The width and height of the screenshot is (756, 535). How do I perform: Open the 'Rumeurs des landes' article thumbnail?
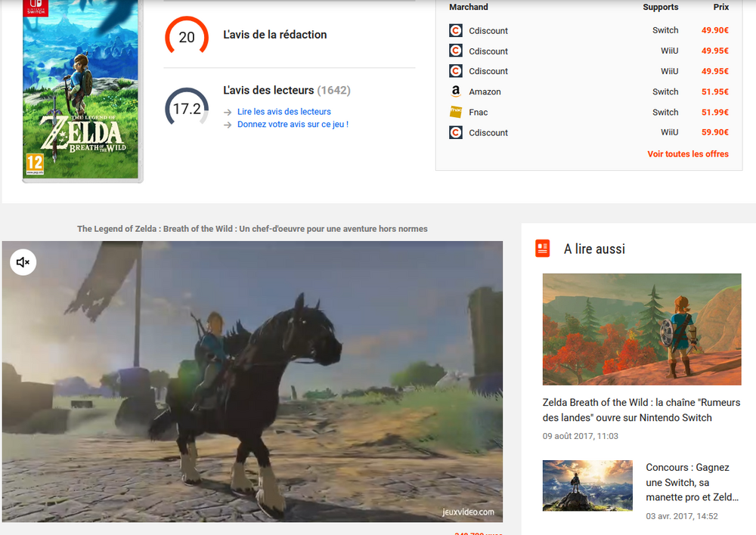641,329
